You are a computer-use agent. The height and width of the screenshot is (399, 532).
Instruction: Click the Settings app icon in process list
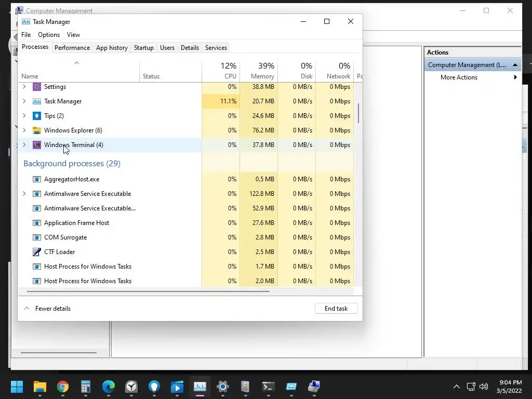coord(37,87)
